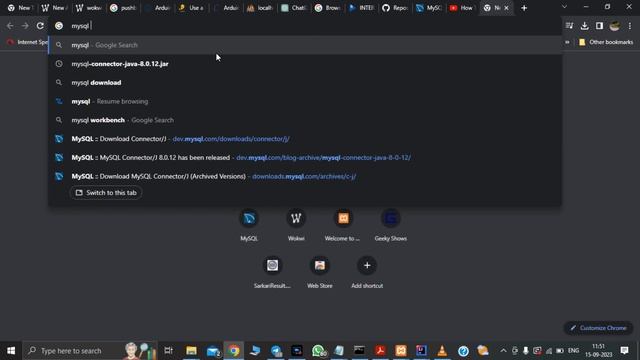Open Telegram from taskbar
Image resolution: width=640 pixels, height=360 pixels.
pos(276,351)
